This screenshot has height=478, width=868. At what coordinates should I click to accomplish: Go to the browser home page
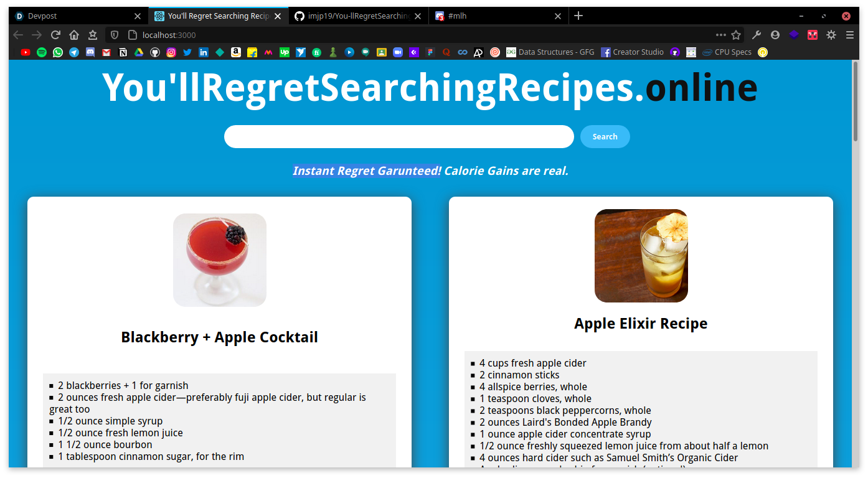click(74, 35)
